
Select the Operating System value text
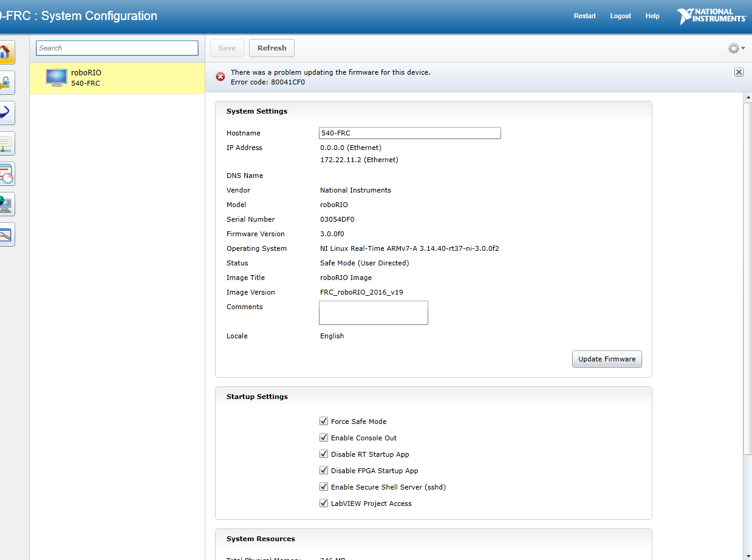click(x=409, y=248)
